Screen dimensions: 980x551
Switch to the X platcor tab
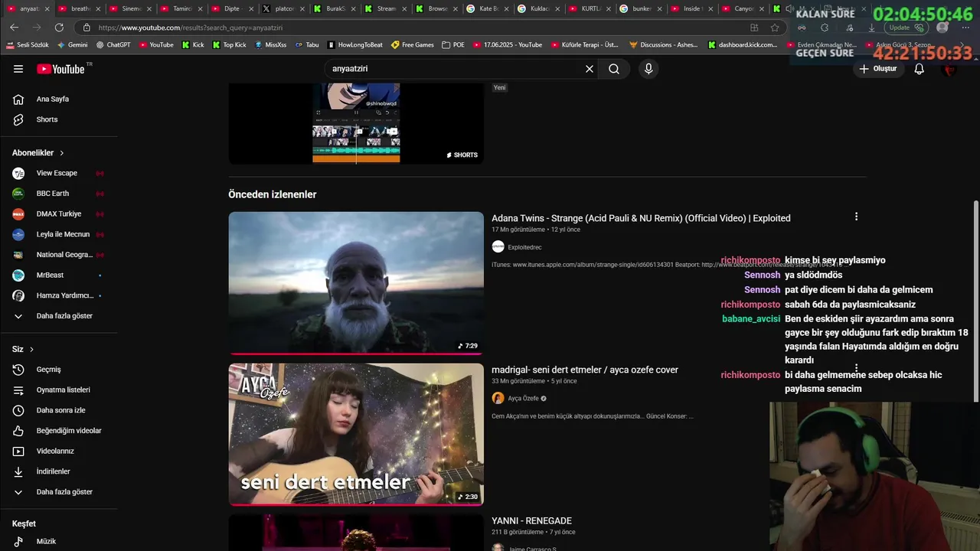283,8
